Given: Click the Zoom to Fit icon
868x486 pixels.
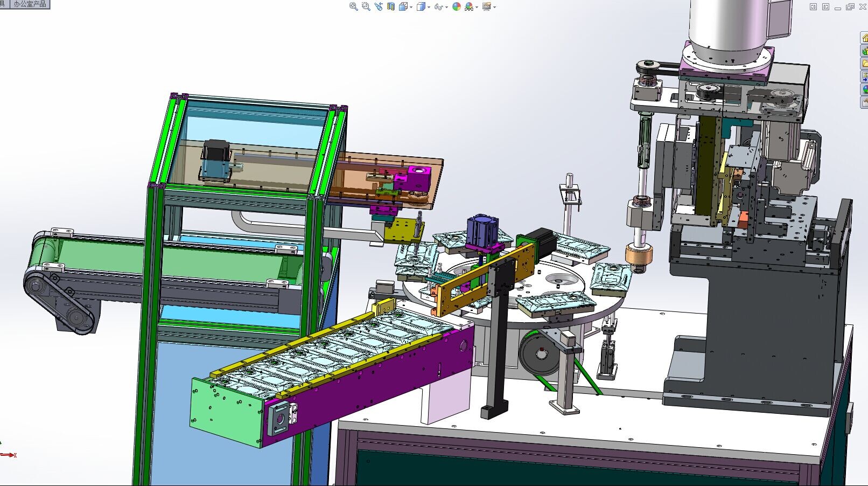Looking at the screenshot, I should [x=354, y=6].
